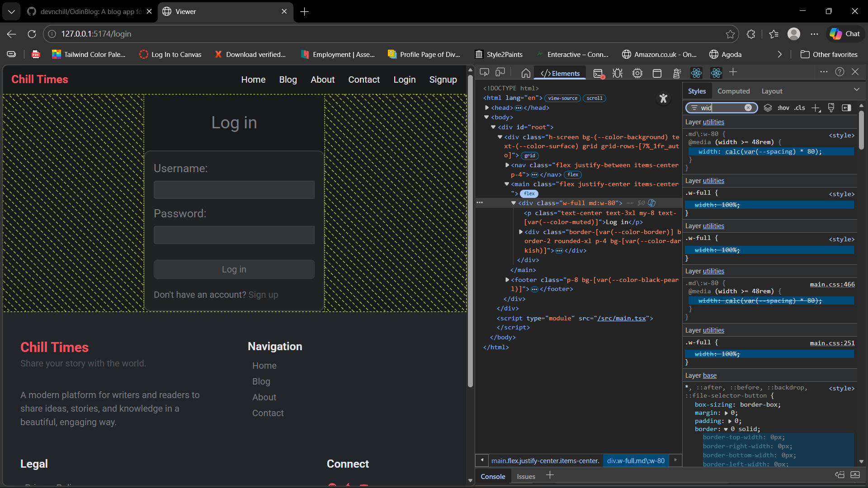This screenshot has height=488, width=868.
Task: Toggle device emulation mode icon
Action: tap(500, 72)
